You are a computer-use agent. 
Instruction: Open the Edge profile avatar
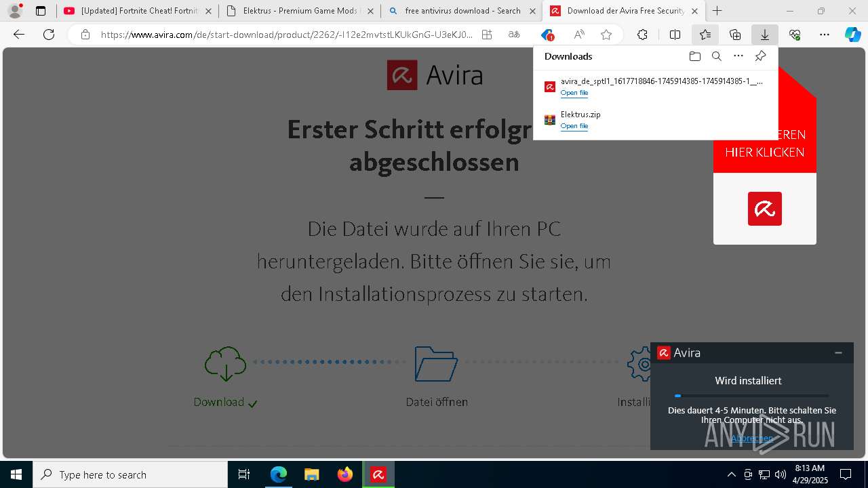click(15, 11)
